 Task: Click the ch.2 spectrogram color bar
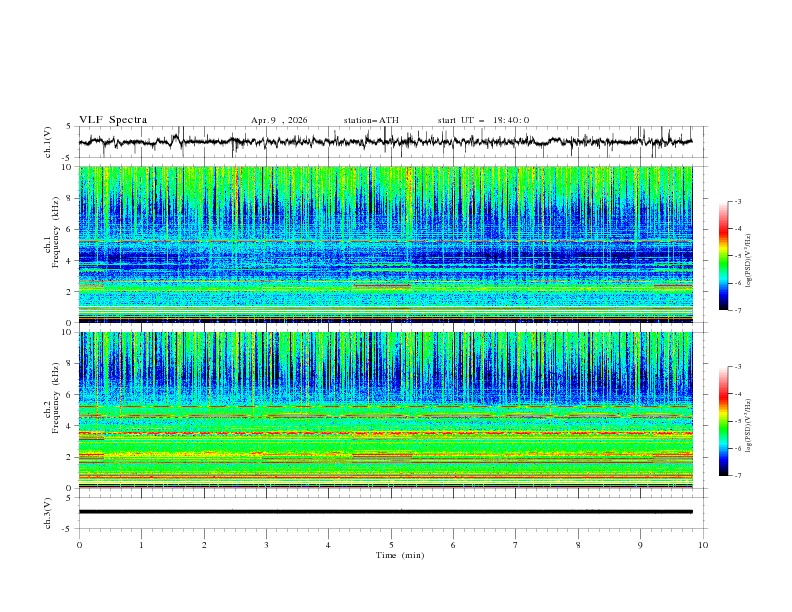(723, 421)
